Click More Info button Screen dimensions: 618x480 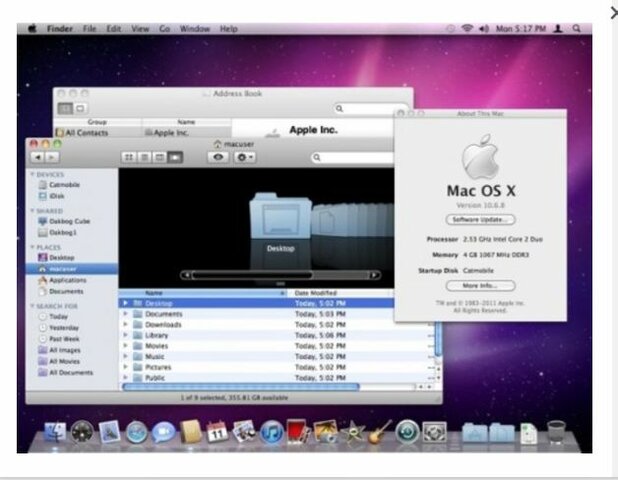click(480, 286)
